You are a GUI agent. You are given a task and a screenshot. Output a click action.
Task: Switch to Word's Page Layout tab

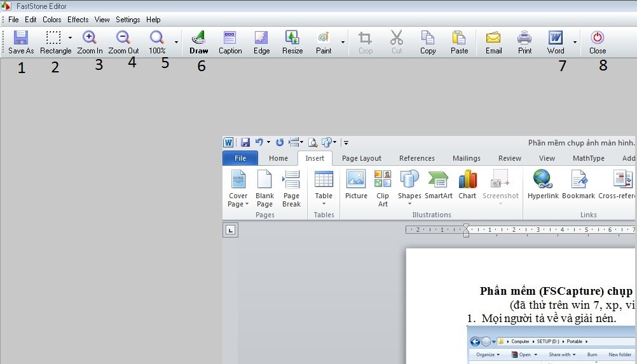coord(362,158)
